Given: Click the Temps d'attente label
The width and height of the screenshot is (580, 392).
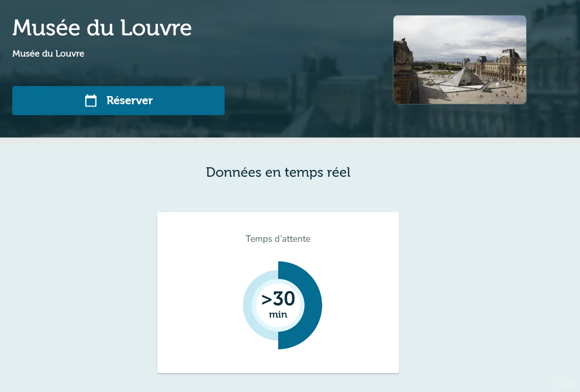Looking at the screenshot, I should pyautogui.click(x=278, y=239).
